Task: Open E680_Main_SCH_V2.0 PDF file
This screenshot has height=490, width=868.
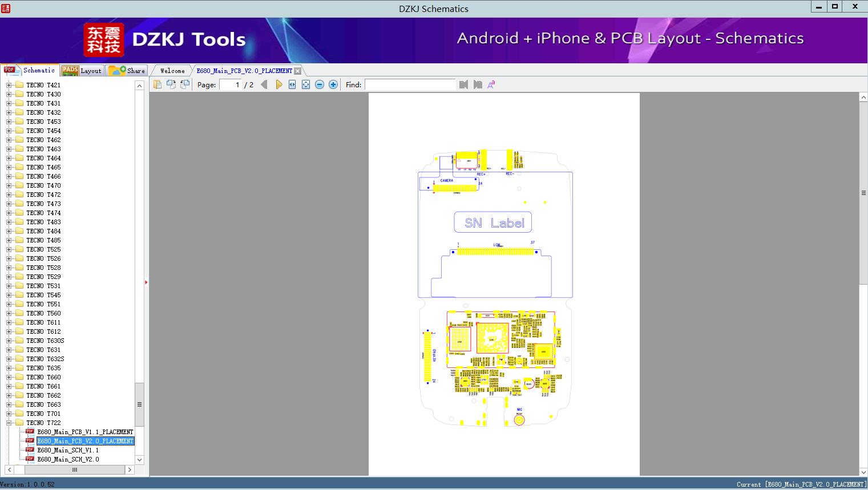Action: point(68,459)
